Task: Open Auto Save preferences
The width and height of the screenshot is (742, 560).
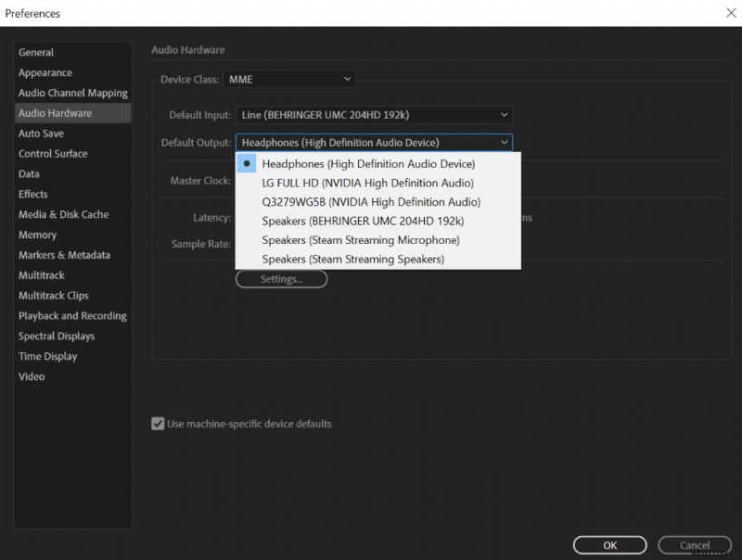Action: [40, 133]
